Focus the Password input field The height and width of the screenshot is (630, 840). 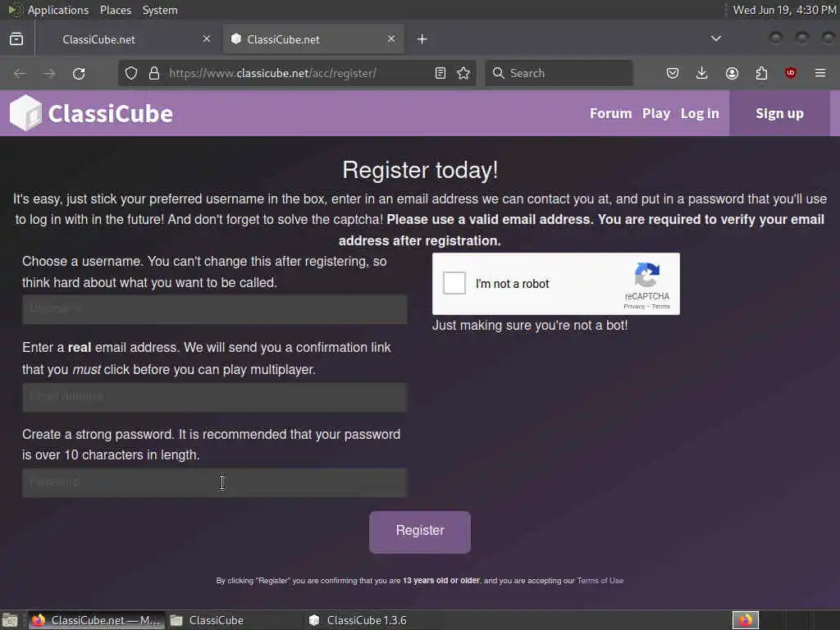point(215,482)
